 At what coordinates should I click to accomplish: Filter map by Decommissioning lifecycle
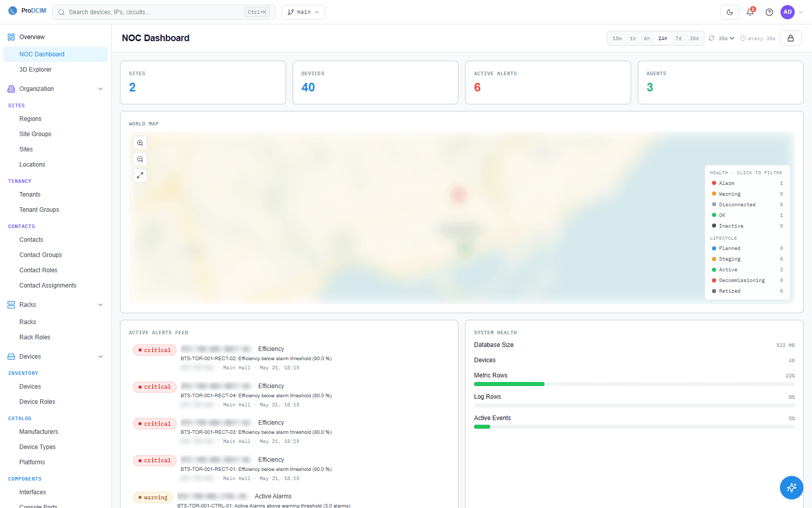748,280
